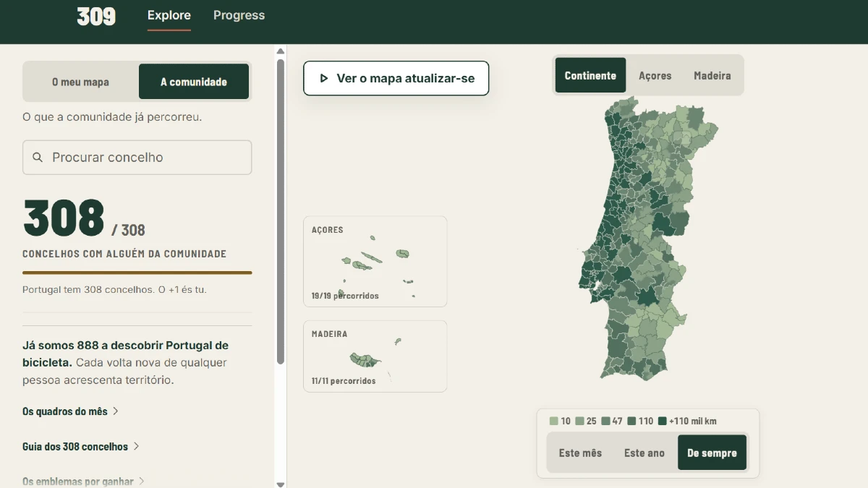Click the search magnifier icon
The height and width of the screenshot is (488, 868).
click(38, 158)
